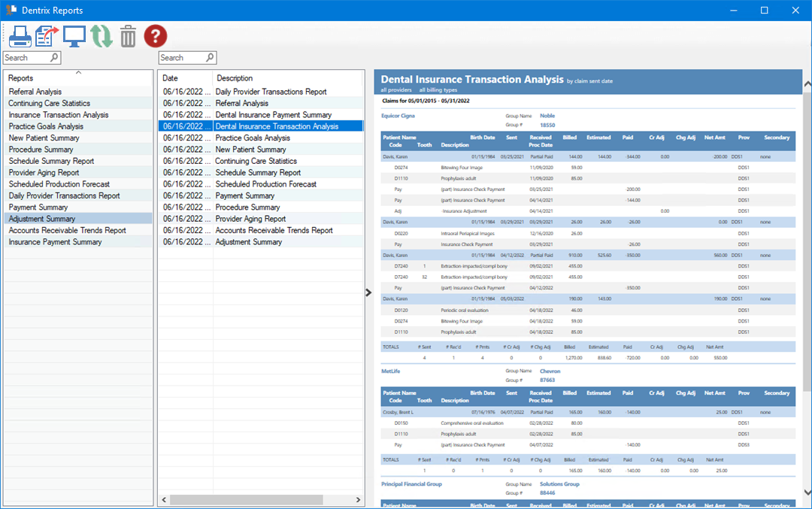
Task: Preview the report on screen (monitor icon)
Action: (x=74, y=35)
